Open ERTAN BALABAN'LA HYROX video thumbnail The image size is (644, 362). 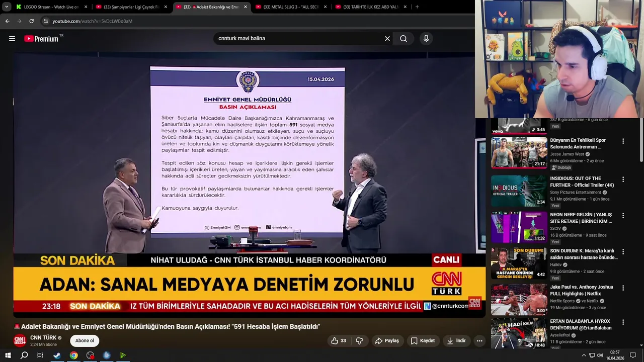519,333
